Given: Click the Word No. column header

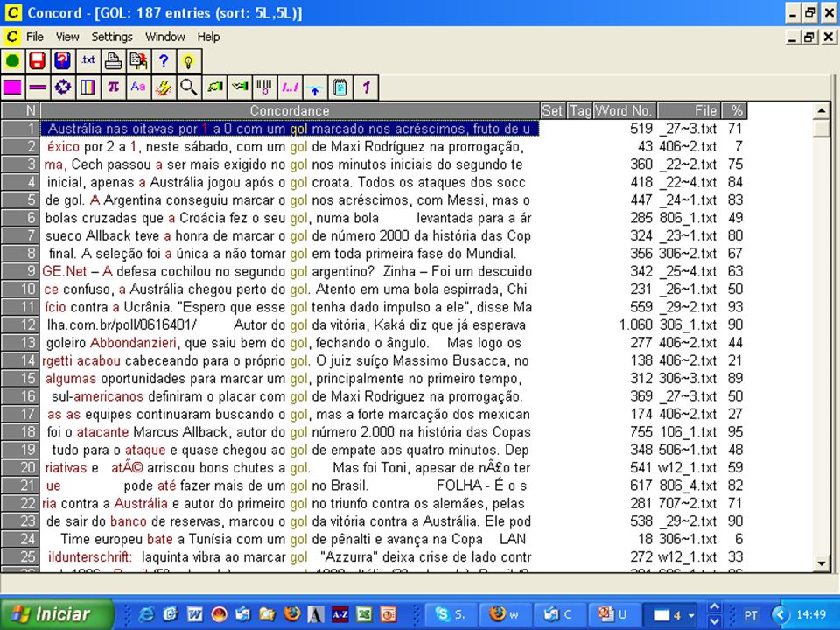Looking at the screenshot, I should pyautogui.click(x=625, y=111).
